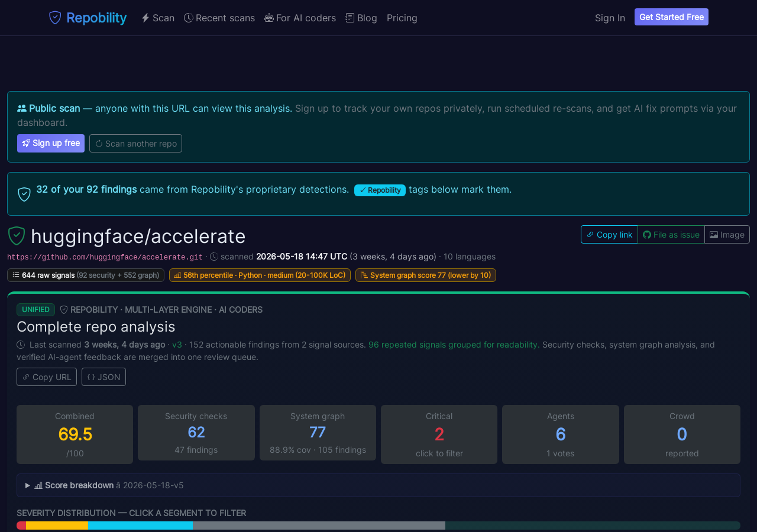
Task: Click the Sign up free button
Action: pos(51,143)
